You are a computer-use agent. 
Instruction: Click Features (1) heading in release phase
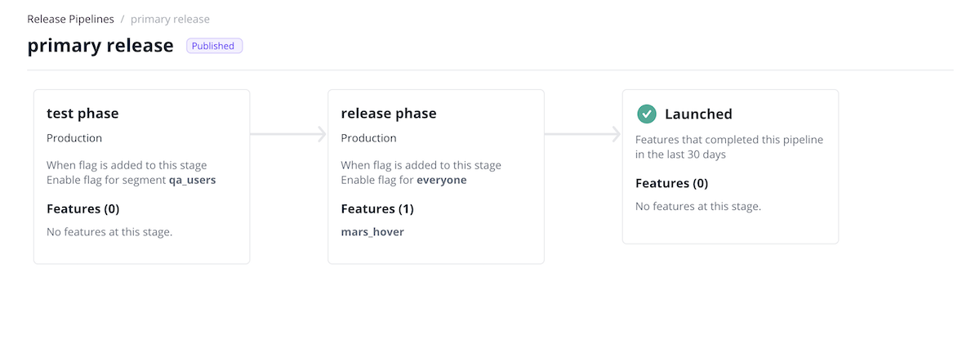click(377, 208)
